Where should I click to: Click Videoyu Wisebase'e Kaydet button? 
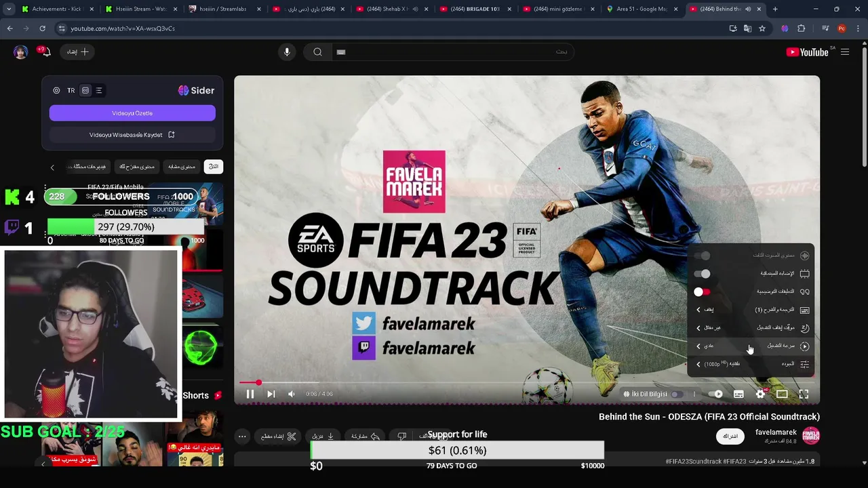click(x=132, y=135)
